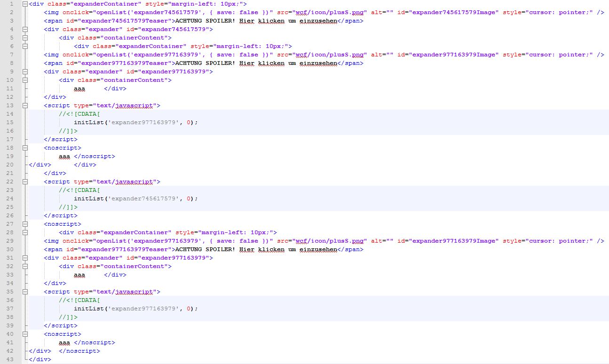Collapse the noscript fold on line 18
The height and width of the screenshot is (364, 609).
24,148
